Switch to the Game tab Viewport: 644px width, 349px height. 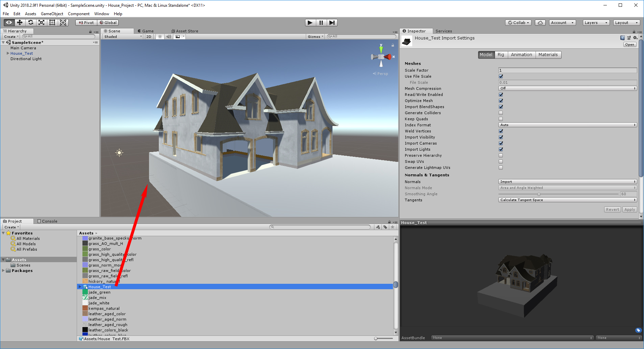pyautogui.click(x=146, y=31)
